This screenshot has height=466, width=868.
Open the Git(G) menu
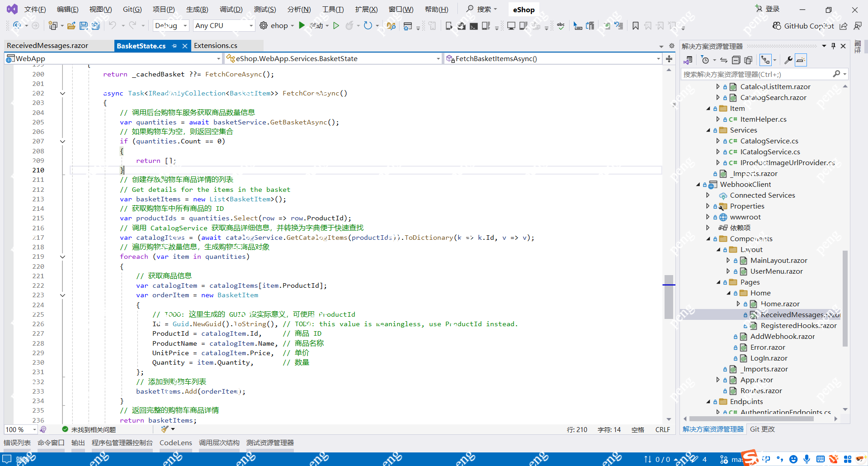coord(132,10)
